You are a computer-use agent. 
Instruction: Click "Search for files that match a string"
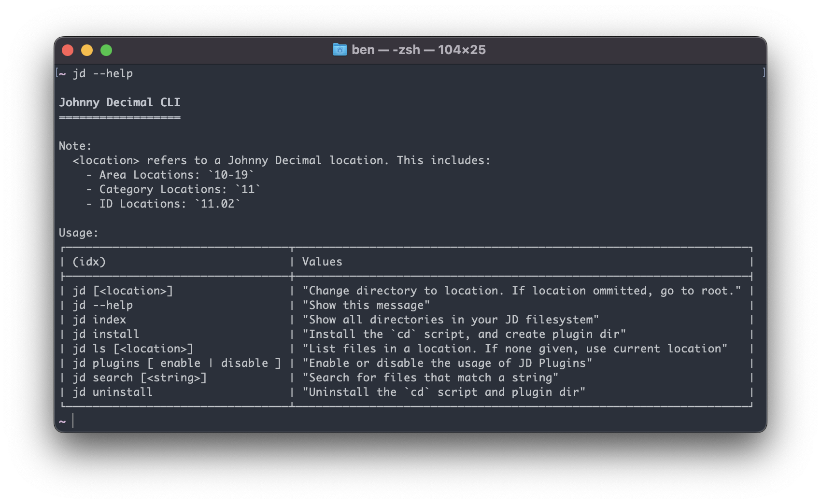430,378
